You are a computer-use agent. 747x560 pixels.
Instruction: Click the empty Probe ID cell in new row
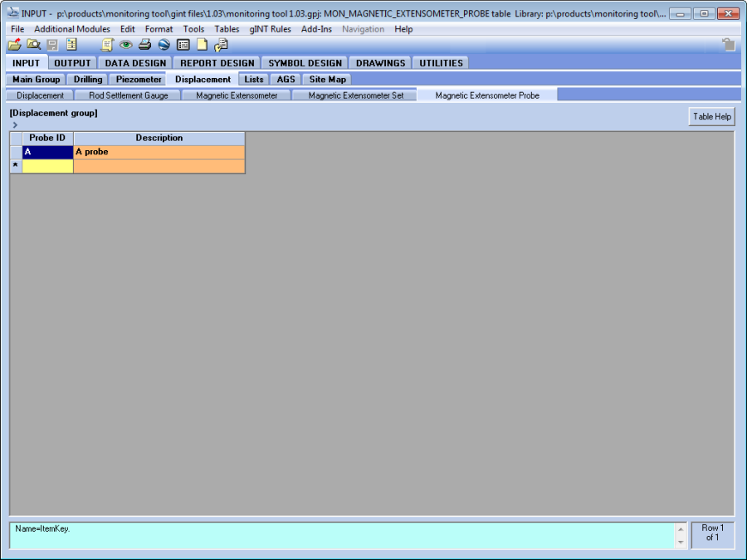pos(47,166)
